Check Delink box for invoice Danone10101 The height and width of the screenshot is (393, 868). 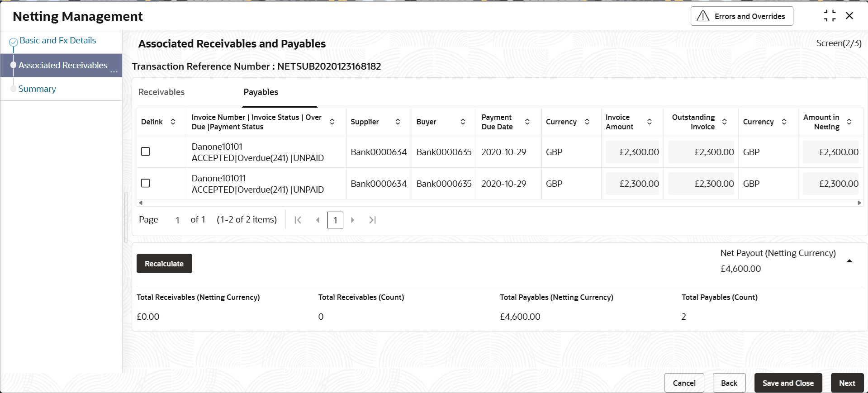(x=146, y=152)
